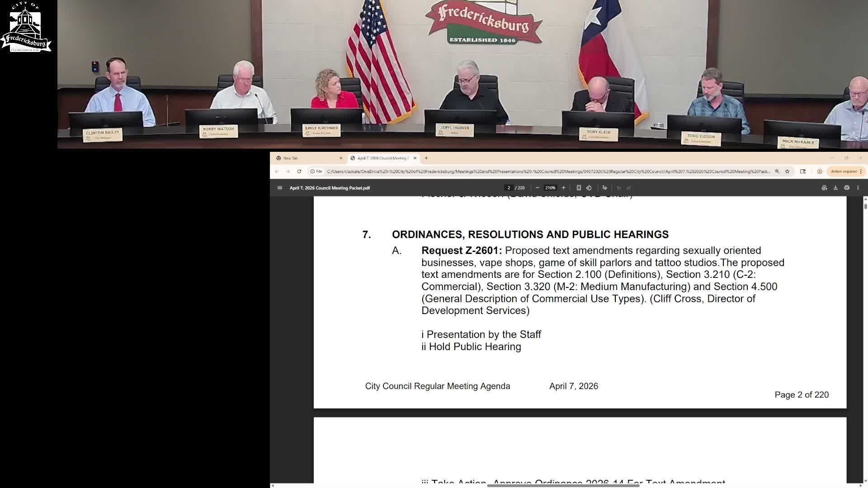Click the vertical scrollbar thumb
868x488 pixels.
[865, 206]
